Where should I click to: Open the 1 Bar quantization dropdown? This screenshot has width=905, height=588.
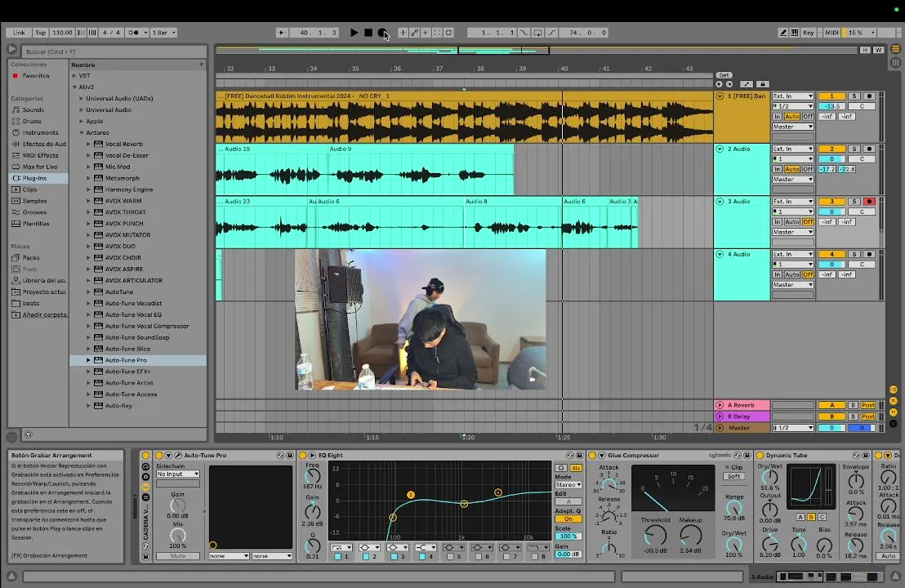(164, 33)
